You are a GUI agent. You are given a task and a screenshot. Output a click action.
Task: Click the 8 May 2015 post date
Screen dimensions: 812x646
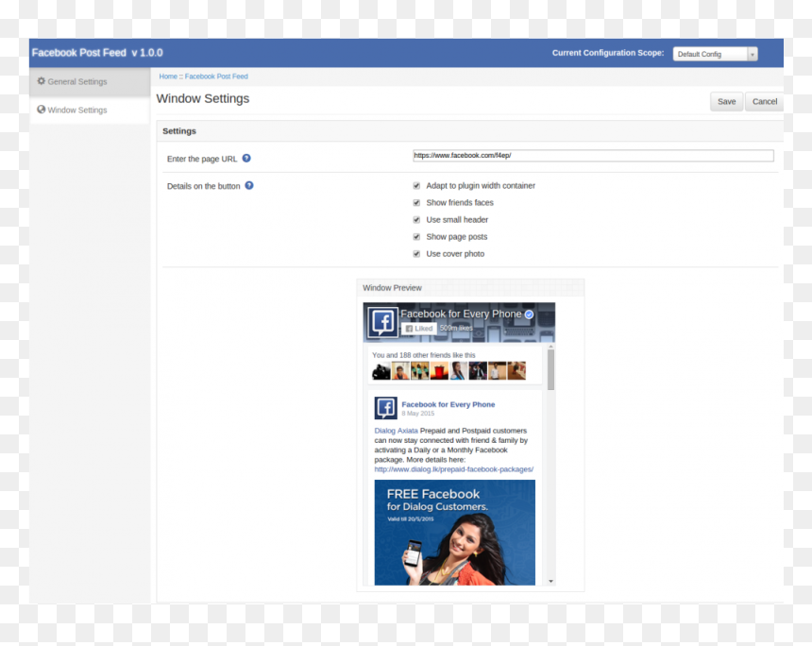418,414
